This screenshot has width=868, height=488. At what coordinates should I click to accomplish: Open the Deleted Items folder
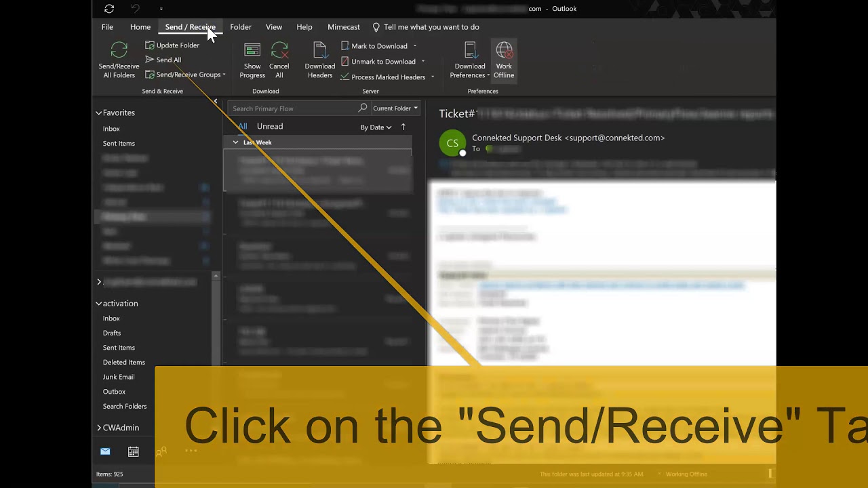[x=124, y=363]
